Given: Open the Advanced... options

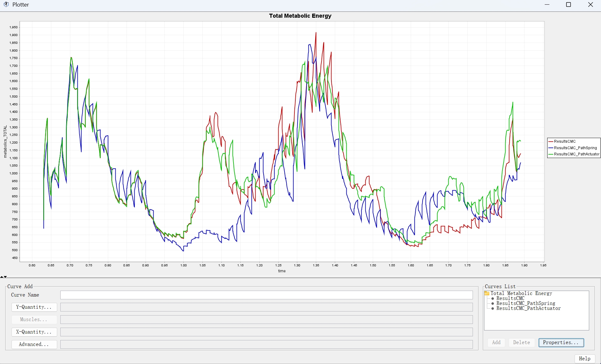Looking at the screenshot, I should click(x=34, y=344).
